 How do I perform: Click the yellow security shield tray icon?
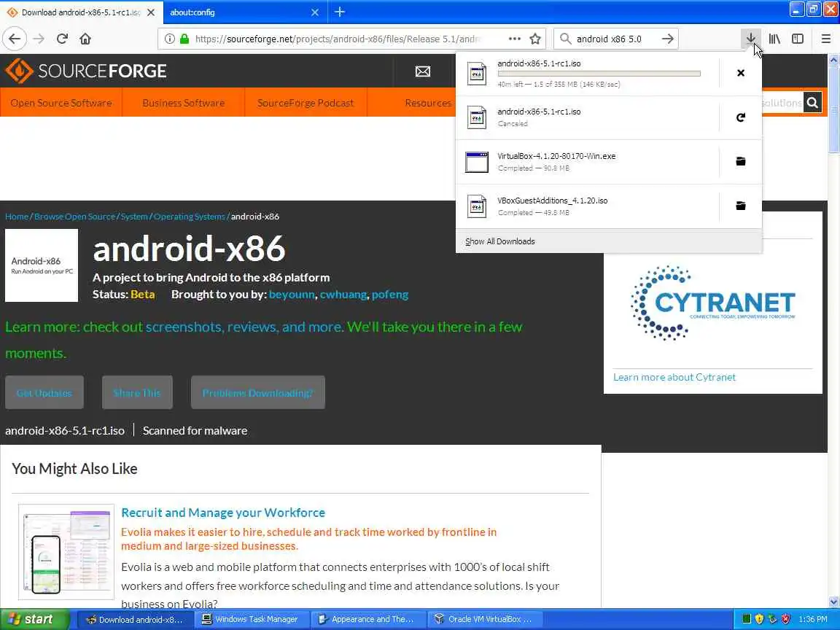(x=759, y=619)
